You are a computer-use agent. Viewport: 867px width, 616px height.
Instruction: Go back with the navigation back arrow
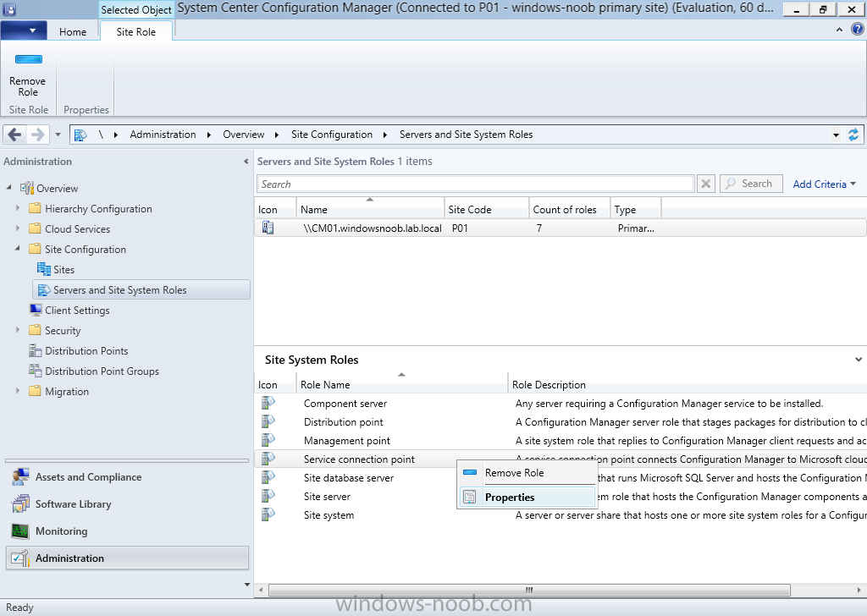(15, 135)
